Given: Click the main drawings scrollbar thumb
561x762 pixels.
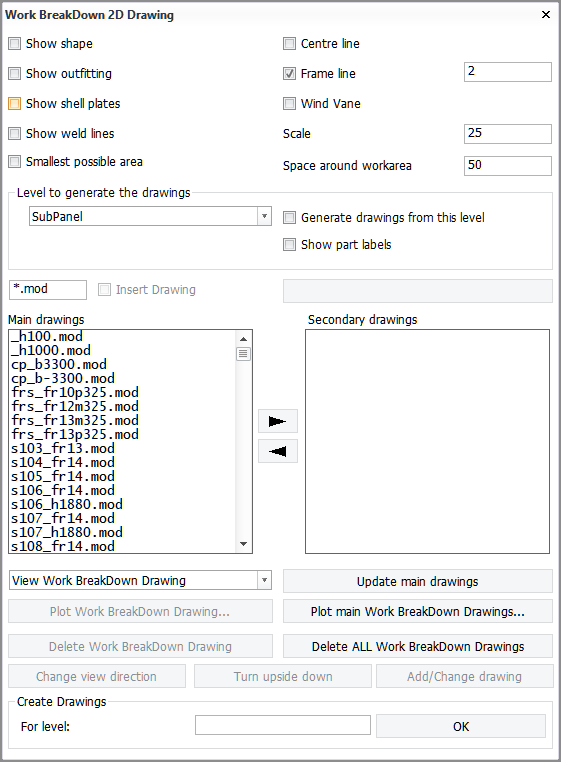Looking at the screenshot, I should [x=244, y=354].
